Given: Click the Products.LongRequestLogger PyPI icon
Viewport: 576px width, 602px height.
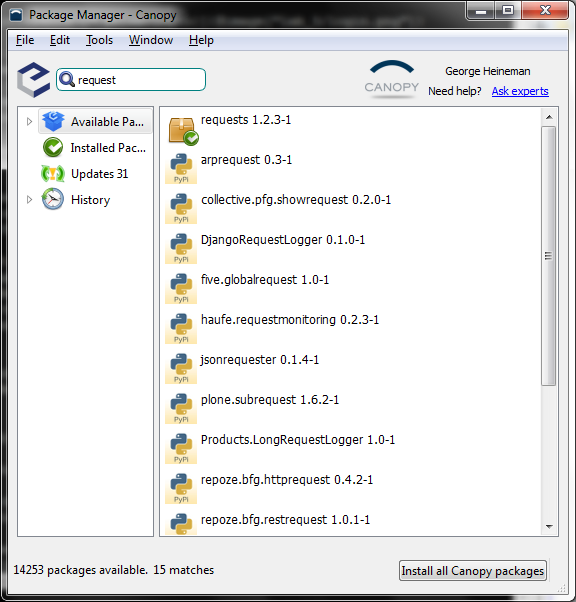Looking at the screenshot, I should [181, 448].
